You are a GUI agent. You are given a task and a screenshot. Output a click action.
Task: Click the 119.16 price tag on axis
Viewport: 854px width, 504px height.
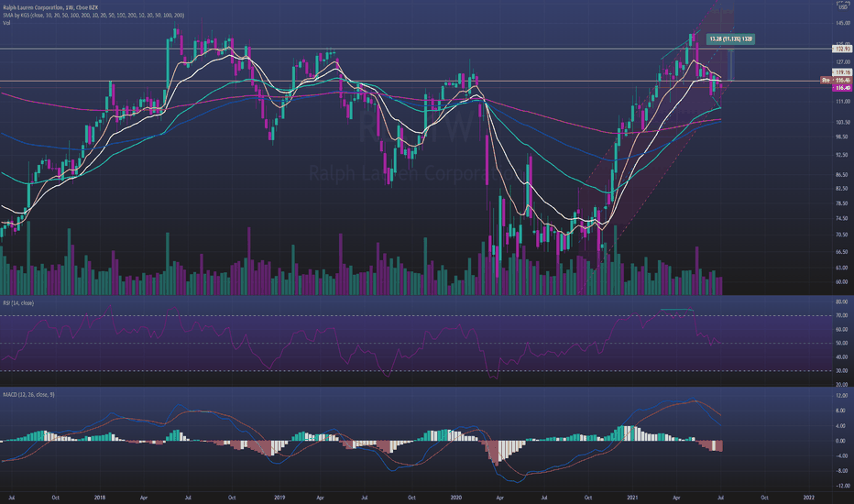pos(842,71)
